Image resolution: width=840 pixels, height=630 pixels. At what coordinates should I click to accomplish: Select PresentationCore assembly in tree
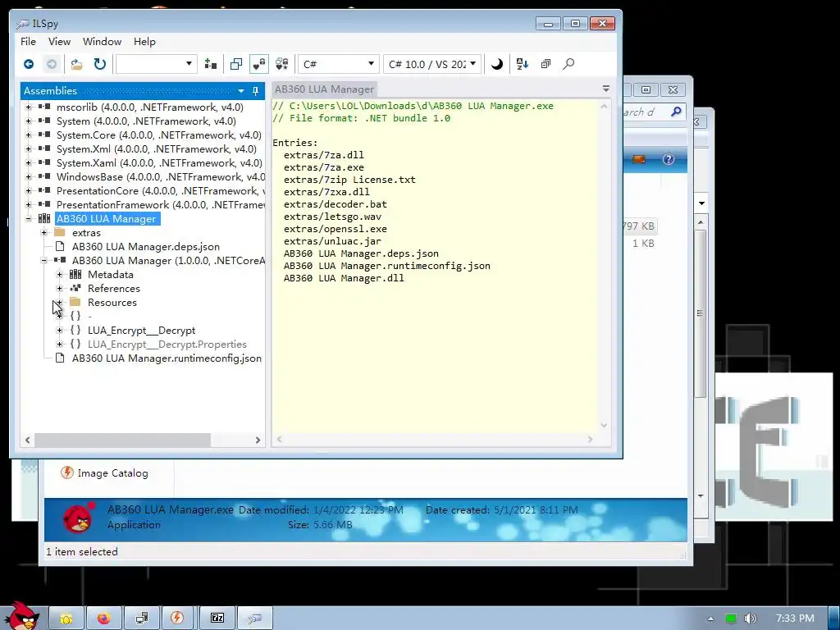161,190
